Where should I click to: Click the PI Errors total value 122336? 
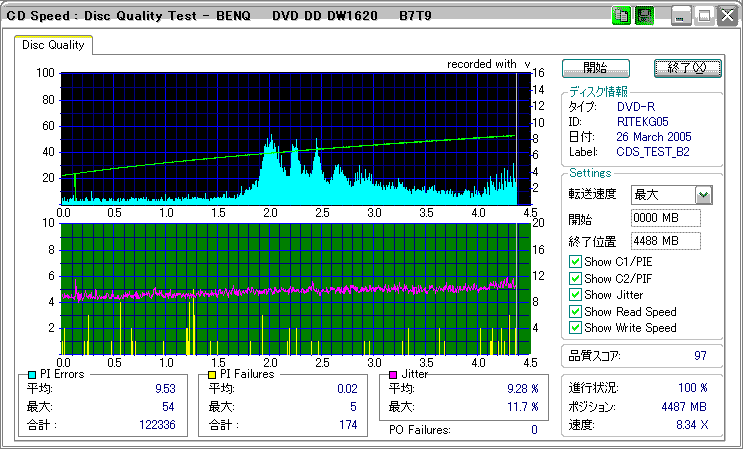[157, 425]
